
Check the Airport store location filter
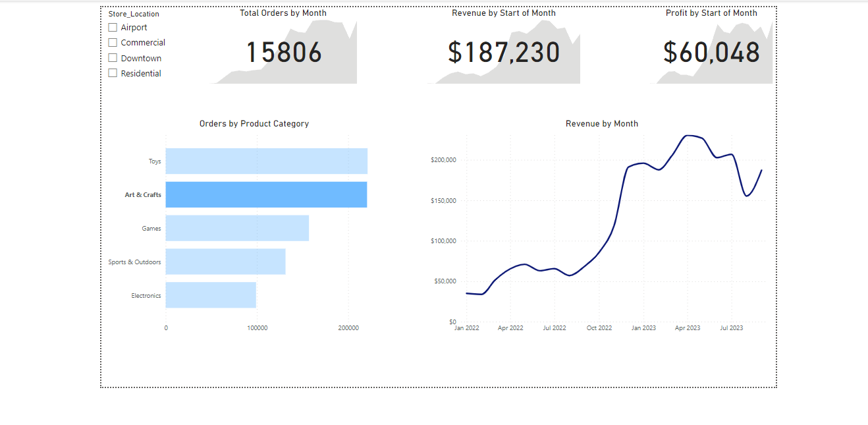(113, 27)
